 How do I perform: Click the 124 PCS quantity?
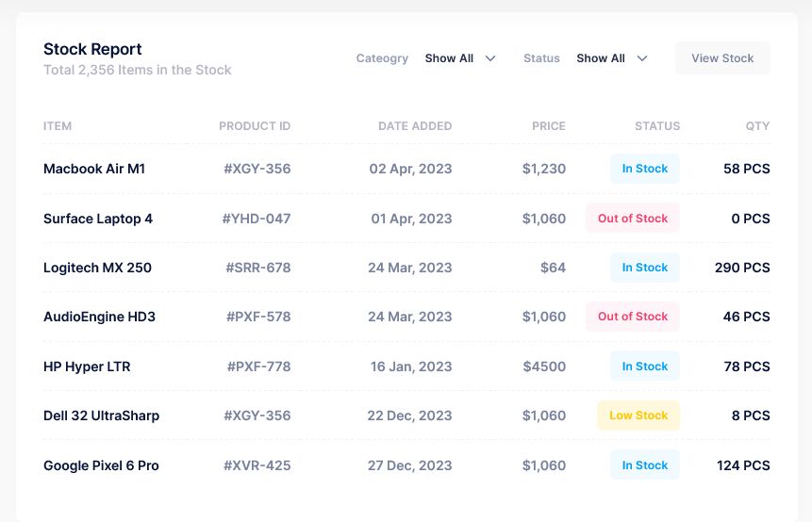coord(743,465)
